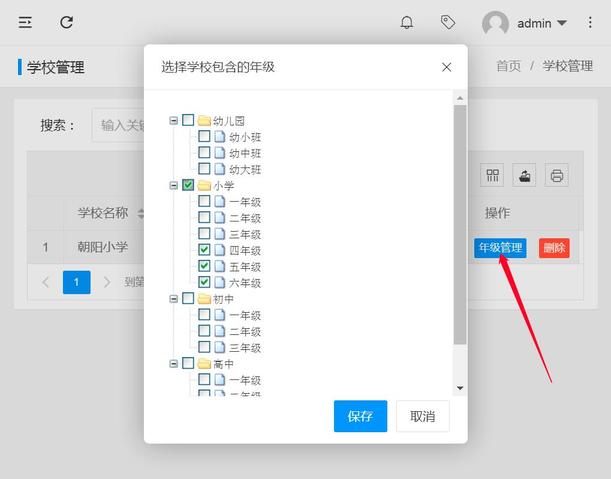Sort by the 学校名称 column header

point(103,213)
